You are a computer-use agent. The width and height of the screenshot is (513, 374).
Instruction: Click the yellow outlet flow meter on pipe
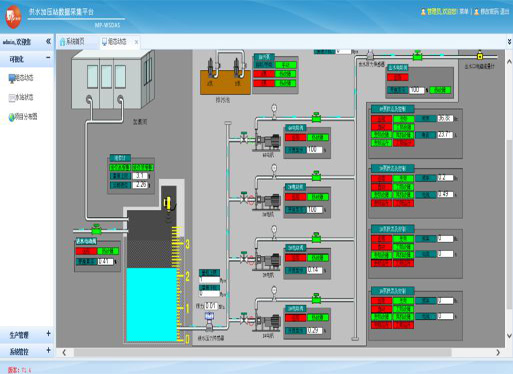[x=480, y=55]
